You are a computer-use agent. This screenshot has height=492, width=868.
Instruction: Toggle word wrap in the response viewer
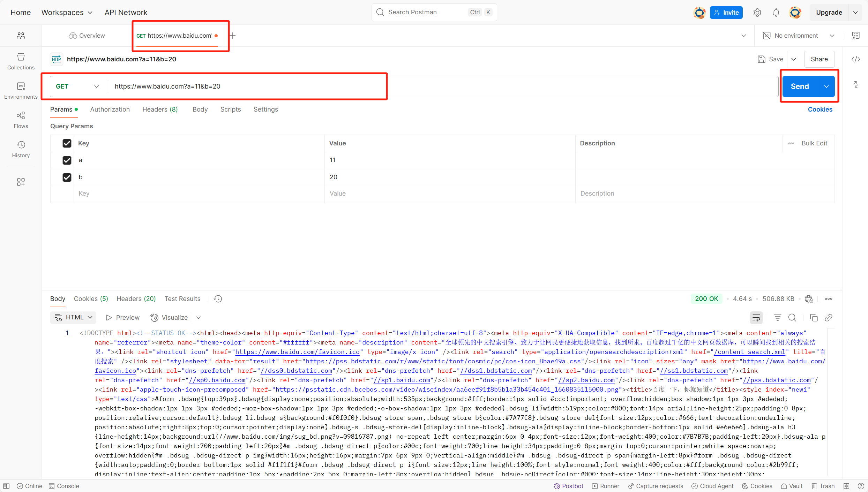(x=756, y=318)
